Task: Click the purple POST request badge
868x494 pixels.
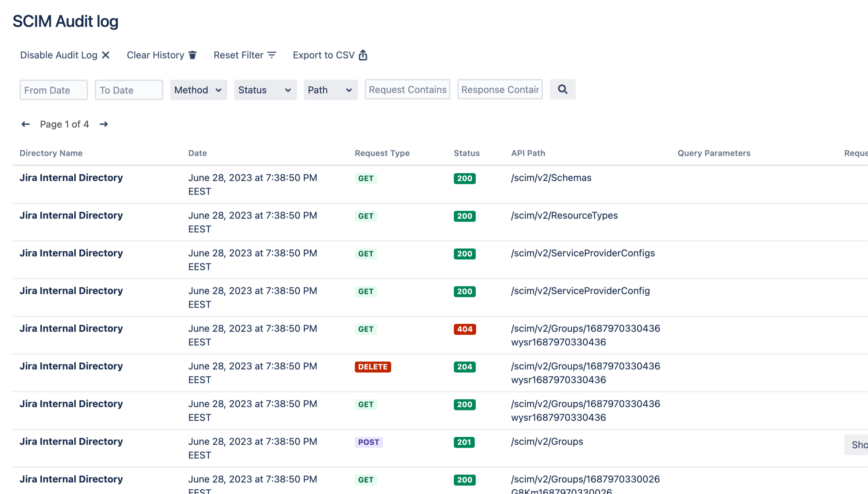Action: pyautogui.click(x=369, y=442)
